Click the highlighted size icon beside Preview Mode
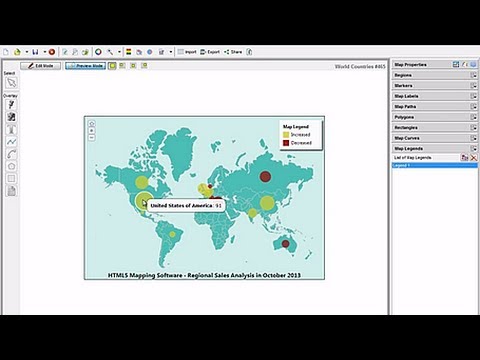Screen dimensions: 480x360 point(113,66)
